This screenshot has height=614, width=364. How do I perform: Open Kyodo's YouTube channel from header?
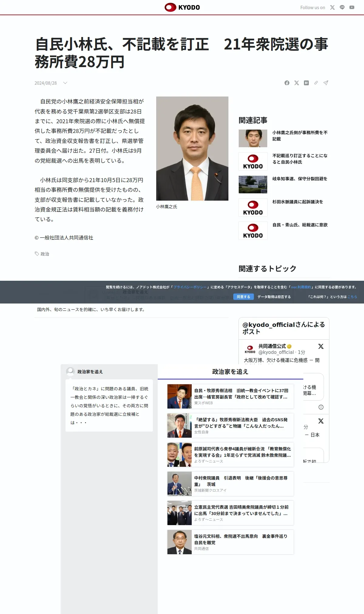click(x=352, y=8)
